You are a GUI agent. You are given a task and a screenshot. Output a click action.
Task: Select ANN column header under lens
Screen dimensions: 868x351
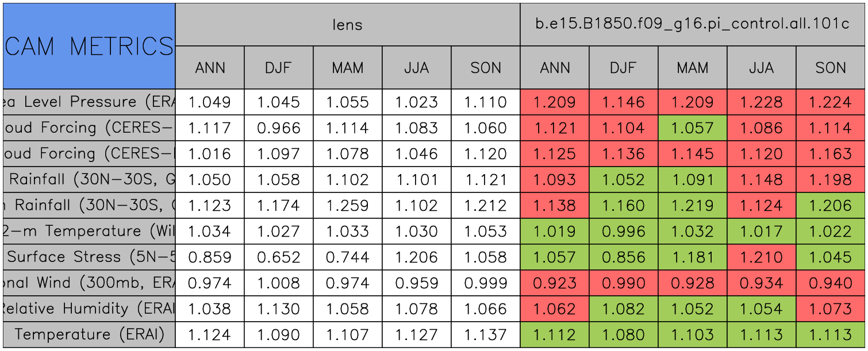tap(210, 68)
